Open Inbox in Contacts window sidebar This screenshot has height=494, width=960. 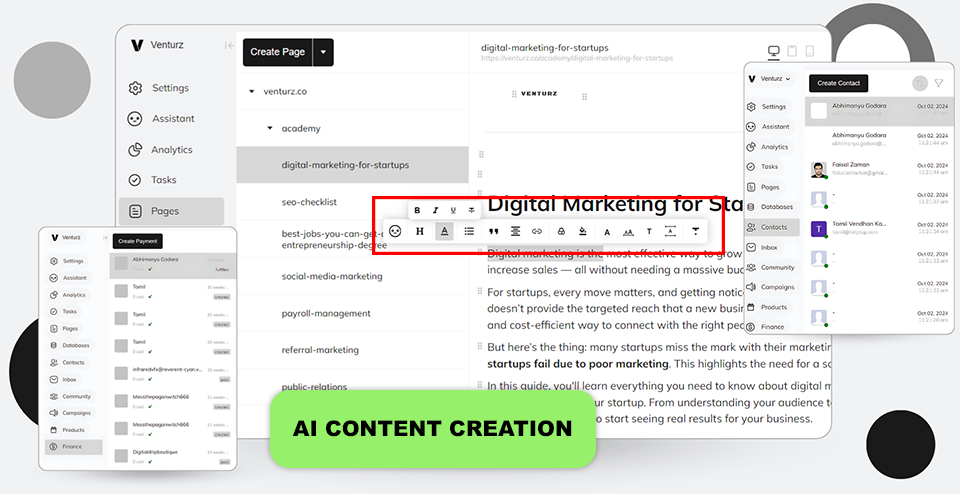click(x=763, y=247)
